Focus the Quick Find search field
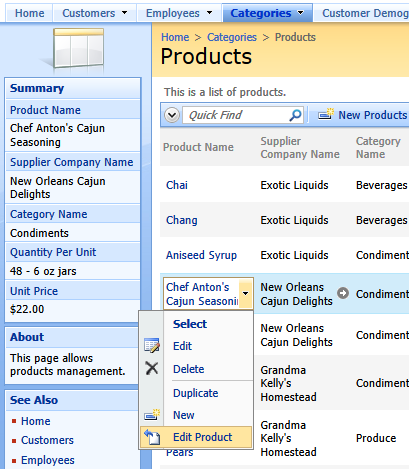The height and width of the screenshot is (469, 409). coord(235,115)
